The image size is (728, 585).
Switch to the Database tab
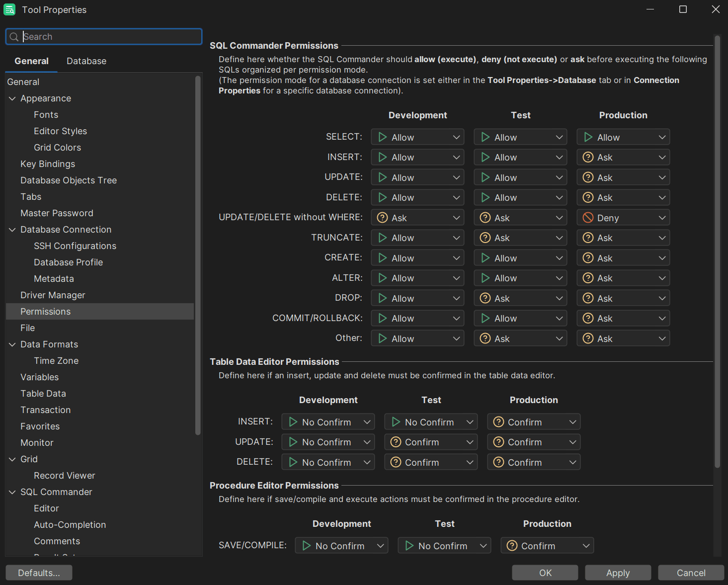(86, 61)
